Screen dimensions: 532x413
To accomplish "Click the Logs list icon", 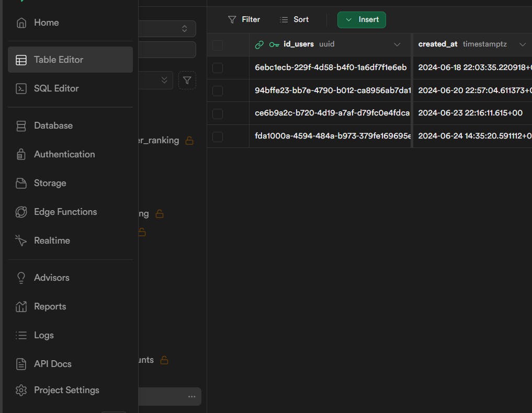I will (x=21, y=335).
